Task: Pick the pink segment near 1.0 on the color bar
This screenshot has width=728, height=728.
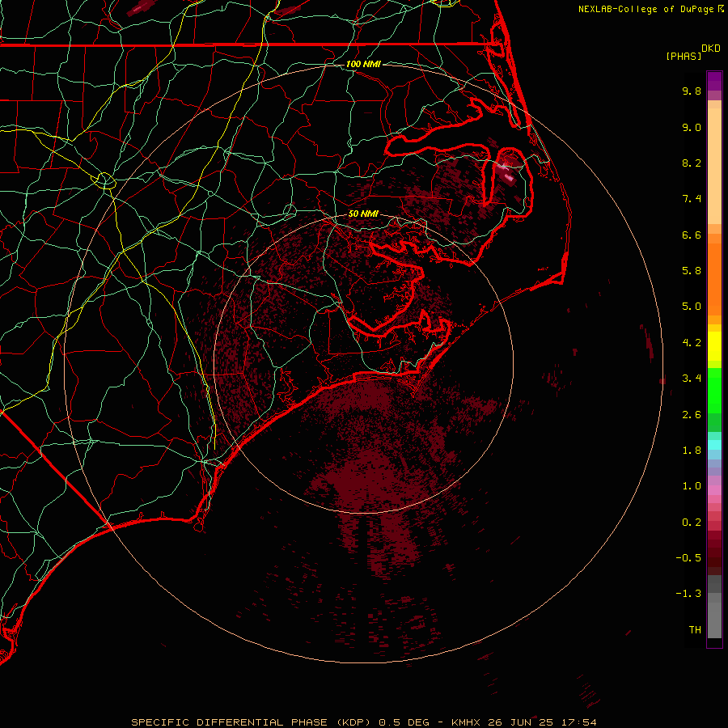Action: click(x=714, y=490)
